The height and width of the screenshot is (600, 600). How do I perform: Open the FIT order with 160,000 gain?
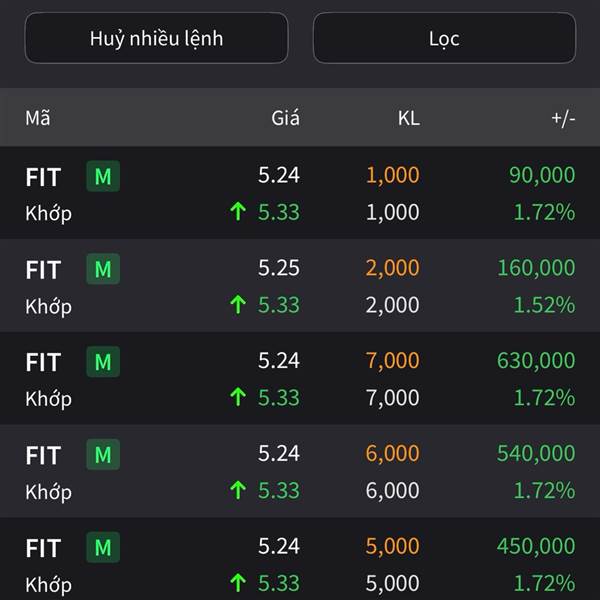point(300,285)
